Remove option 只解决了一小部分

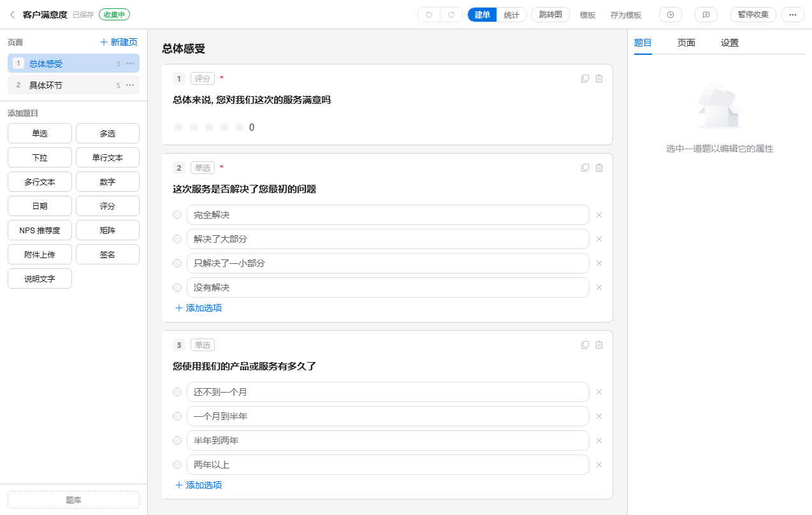599,263
